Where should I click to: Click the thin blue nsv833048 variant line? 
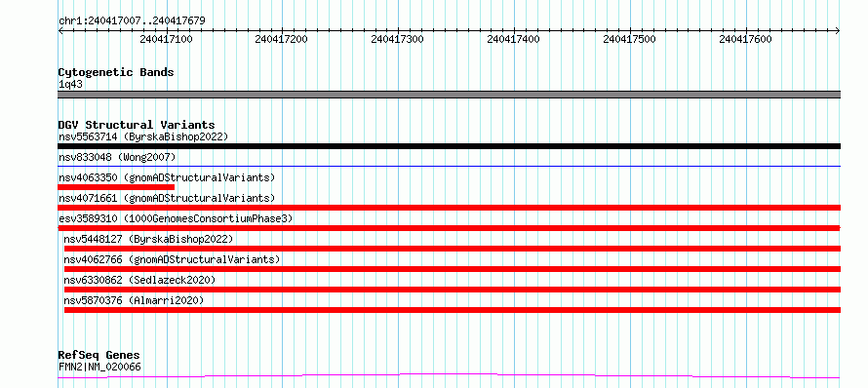(x=449, y=166)
